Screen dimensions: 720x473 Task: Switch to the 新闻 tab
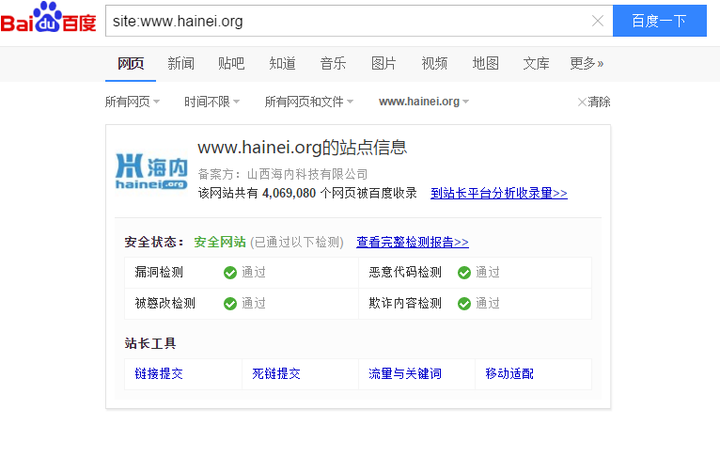(181, 63)
